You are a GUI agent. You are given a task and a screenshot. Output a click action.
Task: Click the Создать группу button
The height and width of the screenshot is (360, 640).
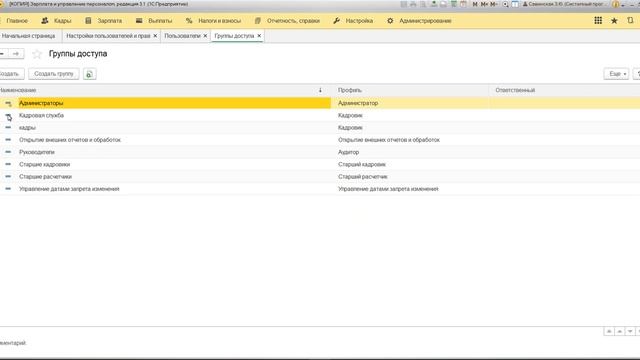pos(54,74)
